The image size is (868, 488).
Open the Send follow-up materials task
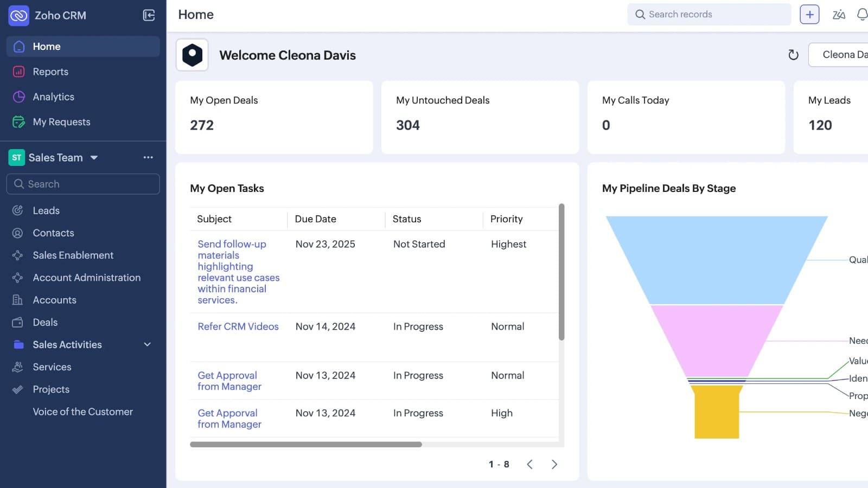(x=239, y=272)
